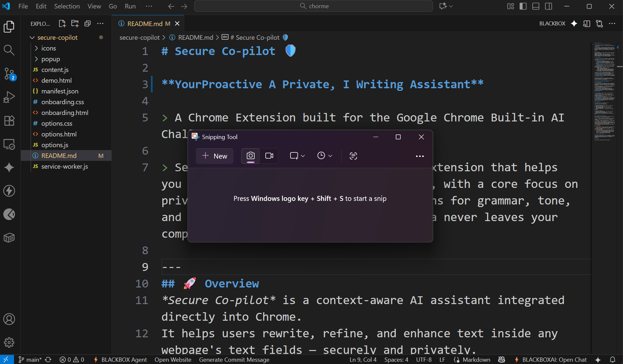Toggle the primary side bar layout button
This screenshot has height=364, width=623.
523,6
